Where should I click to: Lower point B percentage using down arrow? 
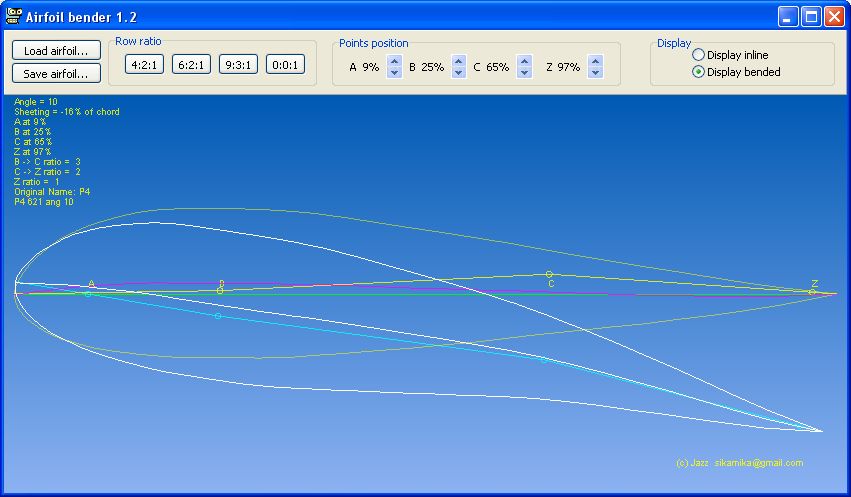tap(458, 73)
